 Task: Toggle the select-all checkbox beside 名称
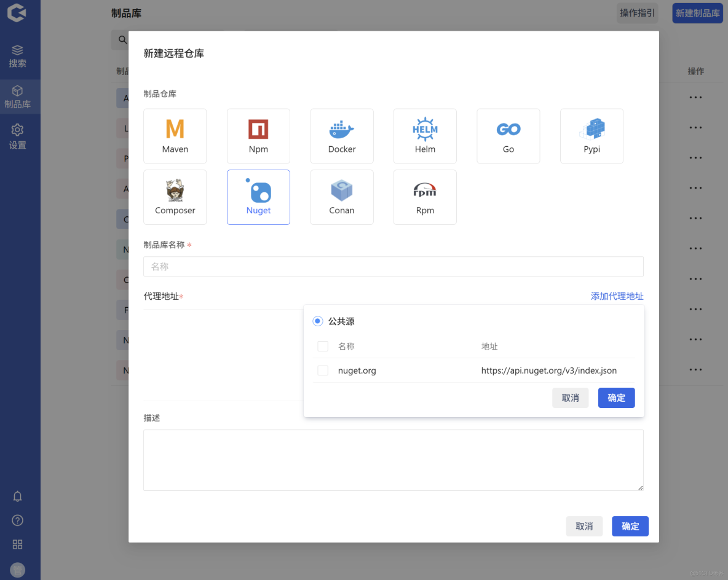(323, 346)
